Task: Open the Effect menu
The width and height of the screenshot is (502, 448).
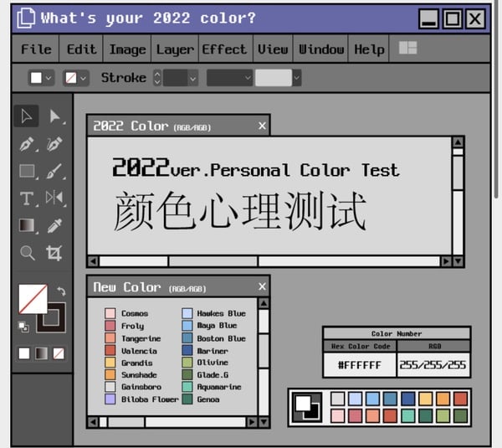Action: click(224, 49)
